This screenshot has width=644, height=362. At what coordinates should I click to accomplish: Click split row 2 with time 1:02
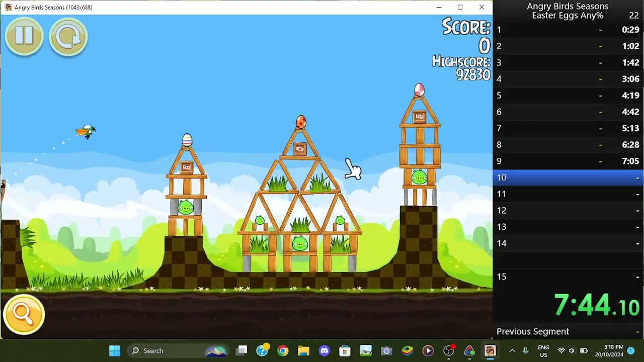click(569, 46)
